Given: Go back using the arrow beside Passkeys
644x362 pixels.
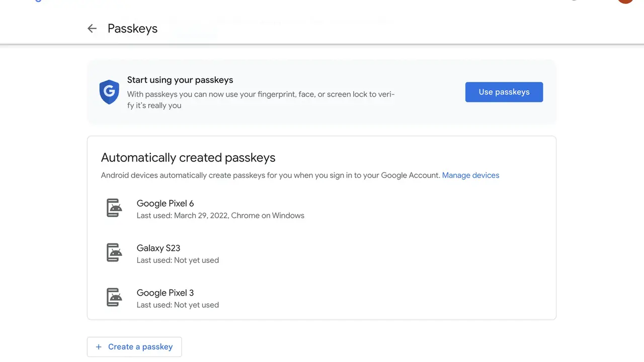Looking at the screenshot, I should tap(92, 29).
